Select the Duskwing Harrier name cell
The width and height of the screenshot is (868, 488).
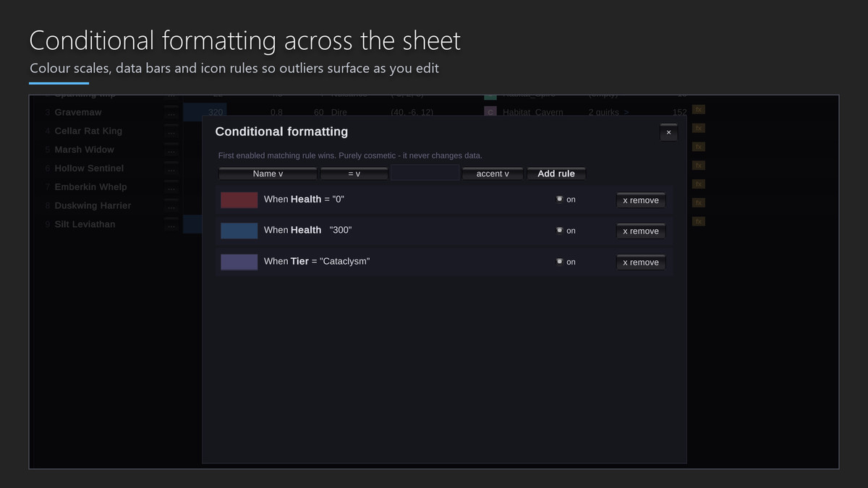(x=93, y=206)
